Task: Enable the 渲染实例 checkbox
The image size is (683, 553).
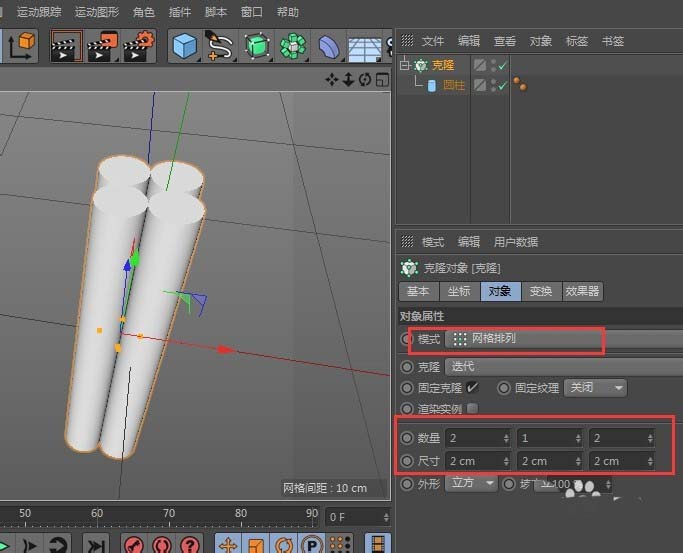Action: (472, 408)
